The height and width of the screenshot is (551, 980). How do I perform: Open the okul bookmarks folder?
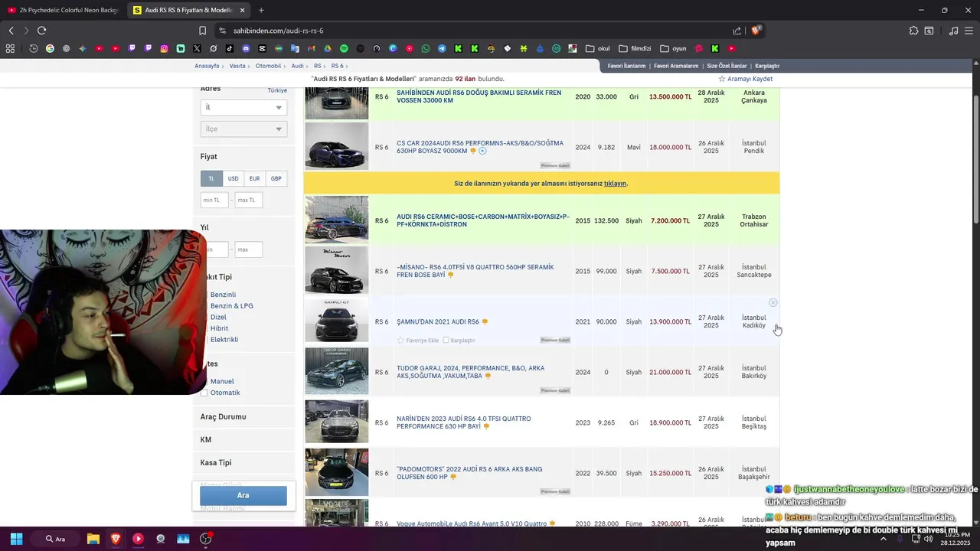click(598, 48)
